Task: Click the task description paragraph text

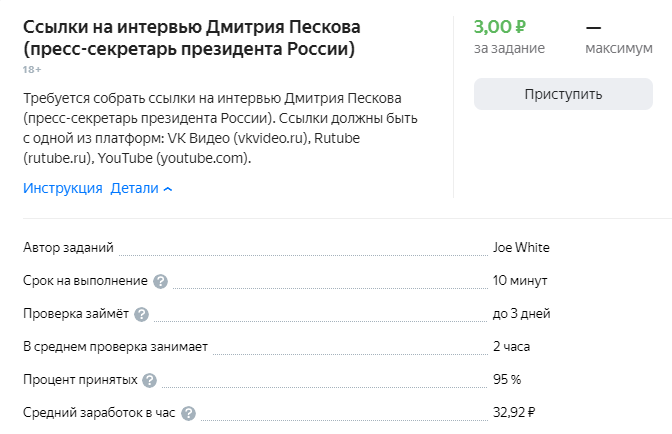Action: point(220,127)
